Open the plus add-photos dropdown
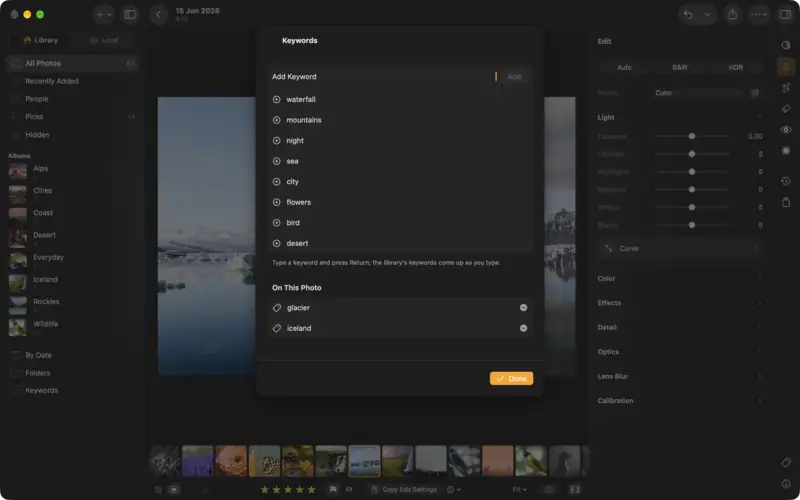Screen dimensions: 800x500 point(104,15)
